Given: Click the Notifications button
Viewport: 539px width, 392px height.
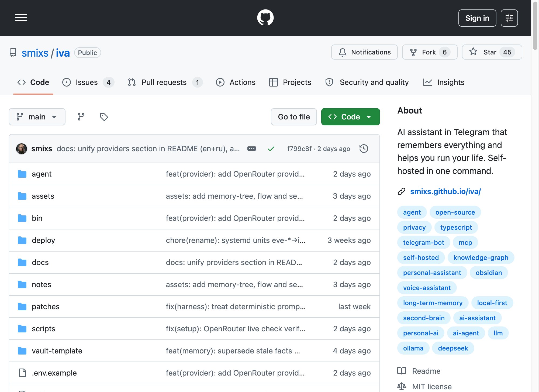Looking at the screenshot, I should pyautogui.click(x=364, y=52).
